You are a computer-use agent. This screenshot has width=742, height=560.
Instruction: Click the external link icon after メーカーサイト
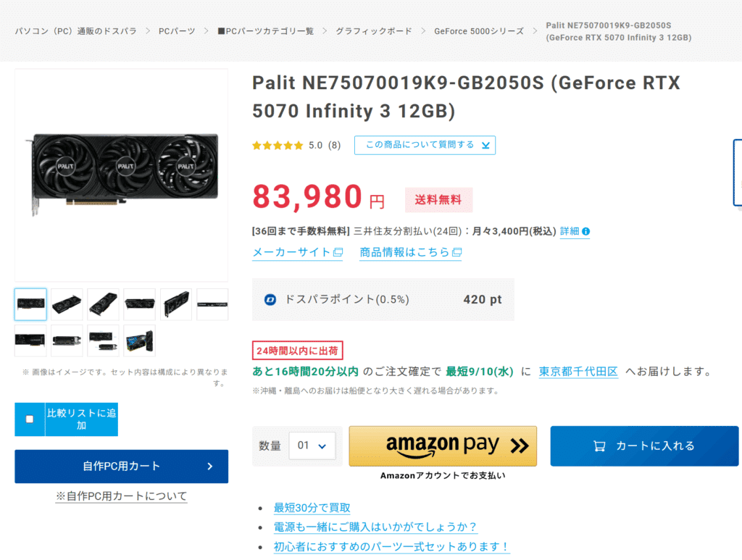pyautogui.click(x=338, y=252)
